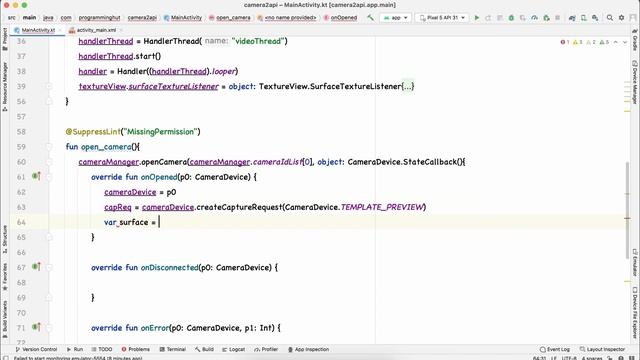Screen dimensions: 640x360
Task: Click the Make Project hammer icon
Action: click(x=370, y=18)
